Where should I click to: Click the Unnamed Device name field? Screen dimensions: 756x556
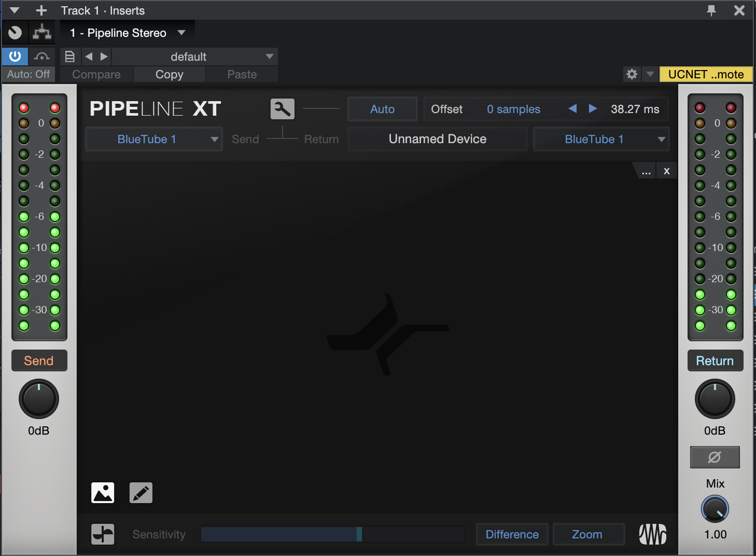437,139
